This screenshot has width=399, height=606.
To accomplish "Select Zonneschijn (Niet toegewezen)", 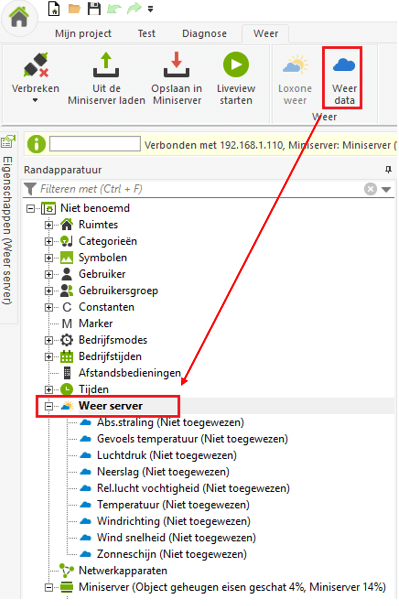I will pyautogui.click(x=172, y=554).
